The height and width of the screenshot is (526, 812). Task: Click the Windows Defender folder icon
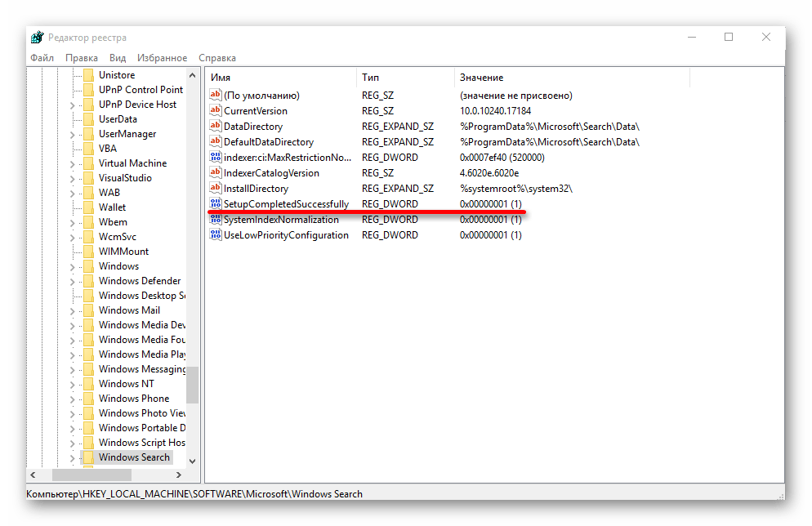[88, 281]
